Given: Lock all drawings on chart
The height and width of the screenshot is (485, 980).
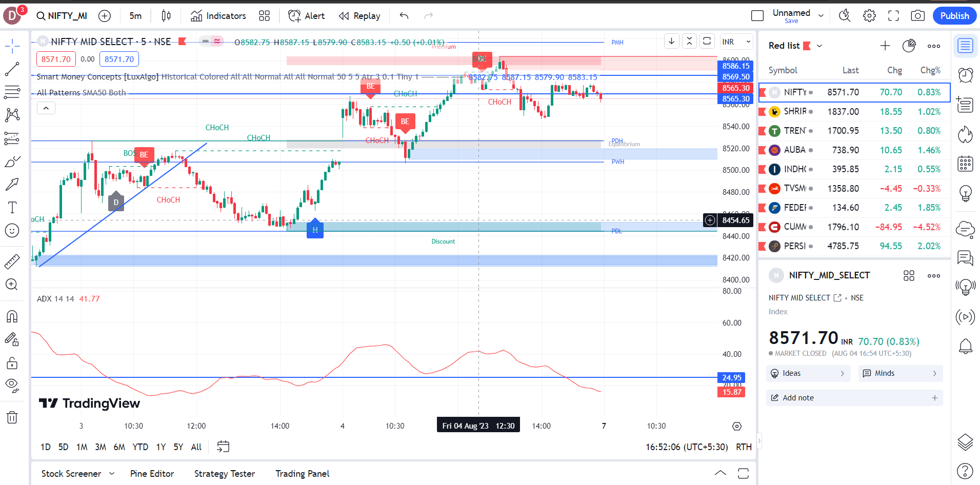Looking at the screenshot, I should tap(12, 363).
